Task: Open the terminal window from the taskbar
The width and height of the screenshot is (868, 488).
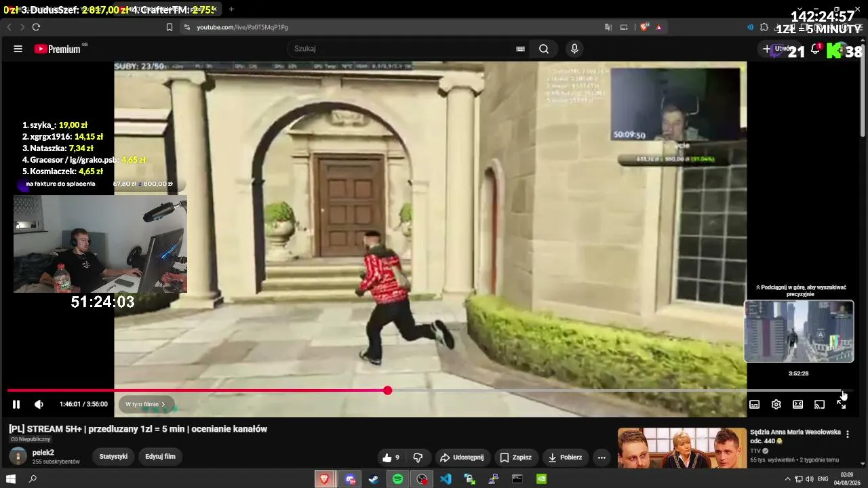Action: click(517, 479)
